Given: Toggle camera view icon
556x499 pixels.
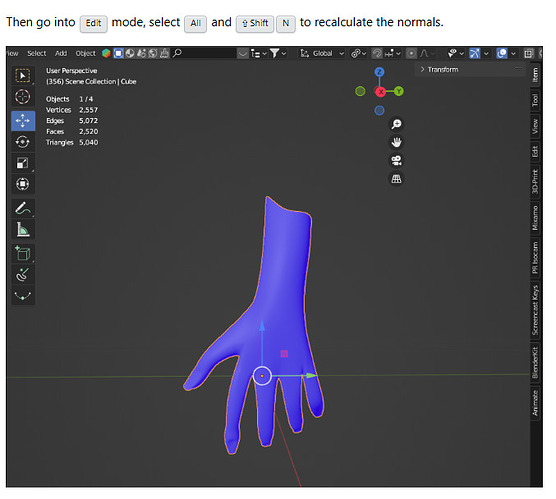Looking at the screenshot, I should pos(396,160).
